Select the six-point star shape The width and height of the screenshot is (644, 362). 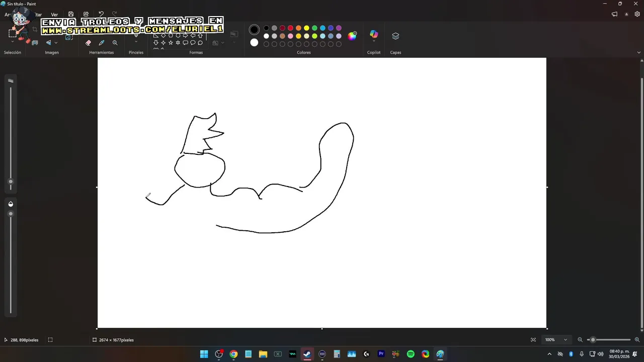point(178,43)
